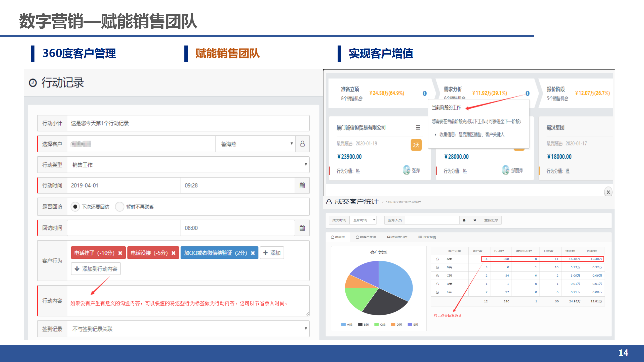Switch to the 按城市分布 tab
Viewport: 644px width, 362px height.
(x=397, y=237)
